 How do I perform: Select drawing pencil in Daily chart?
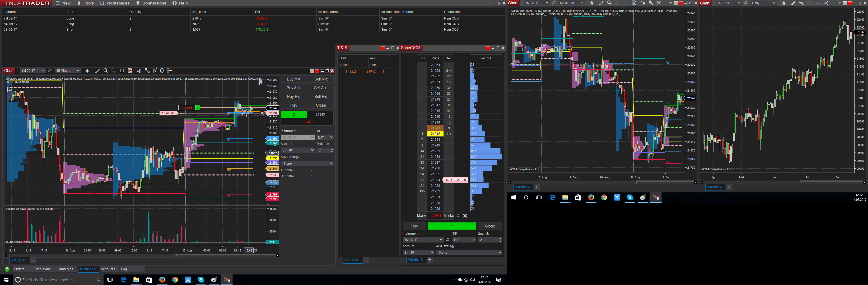[x=793, y=3]
